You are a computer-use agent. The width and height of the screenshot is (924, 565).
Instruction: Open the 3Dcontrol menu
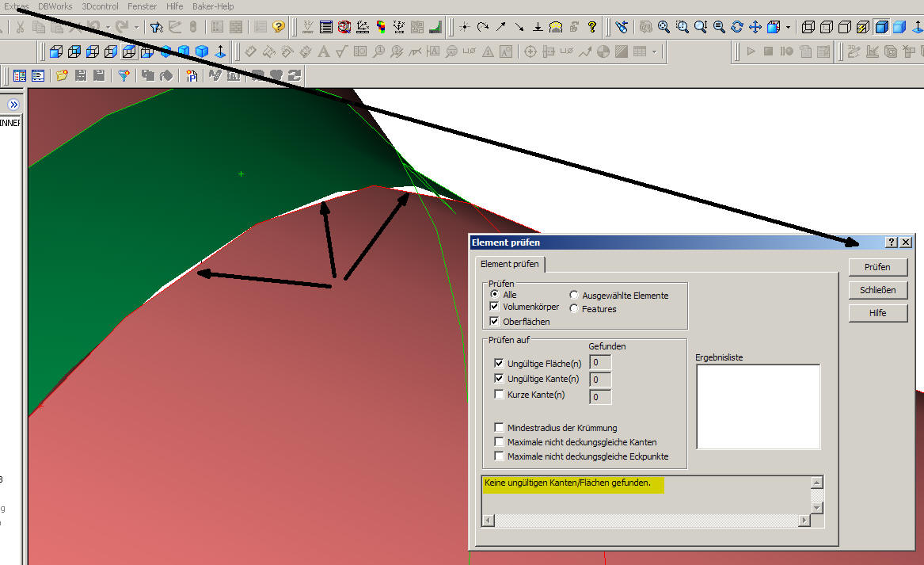pos(101,6)
